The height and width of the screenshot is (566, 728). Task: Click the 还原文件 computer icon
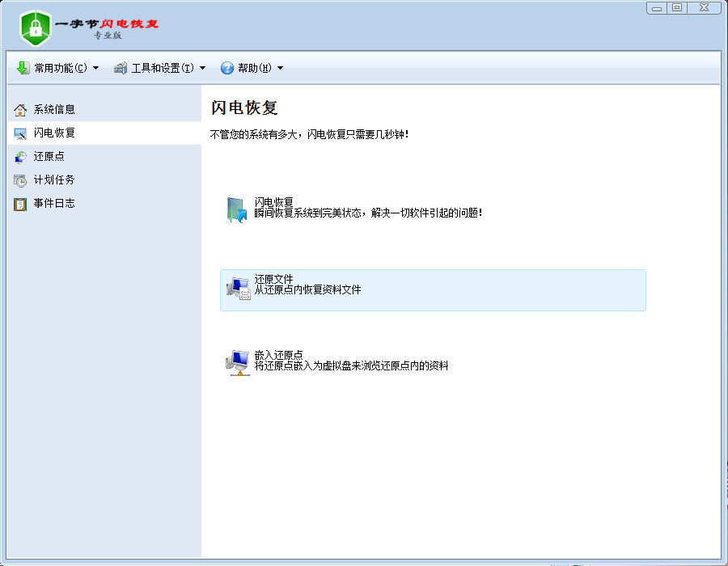[239, 288]
